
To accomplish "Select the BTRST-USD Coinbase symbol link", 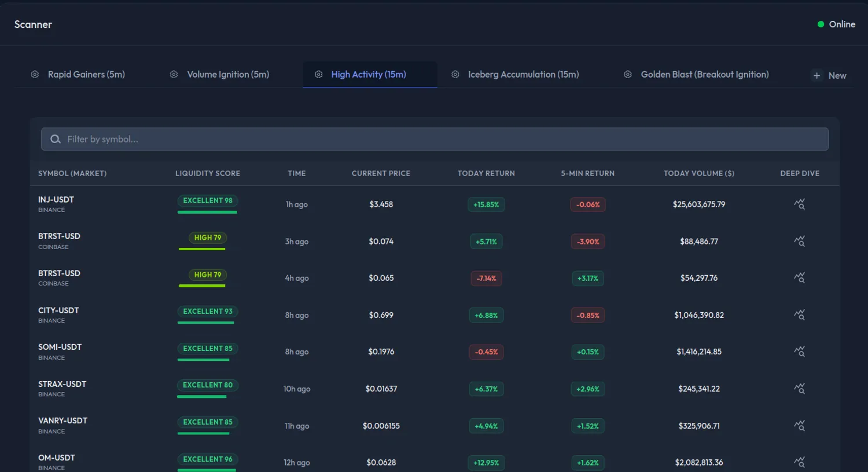I will [x=59, y=236].
